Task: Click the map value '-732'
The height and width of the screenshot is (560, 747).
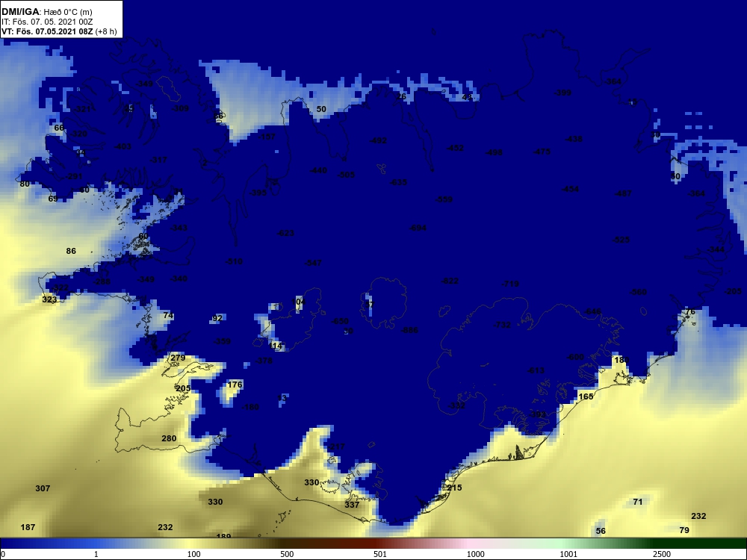Action: point(502,326)
